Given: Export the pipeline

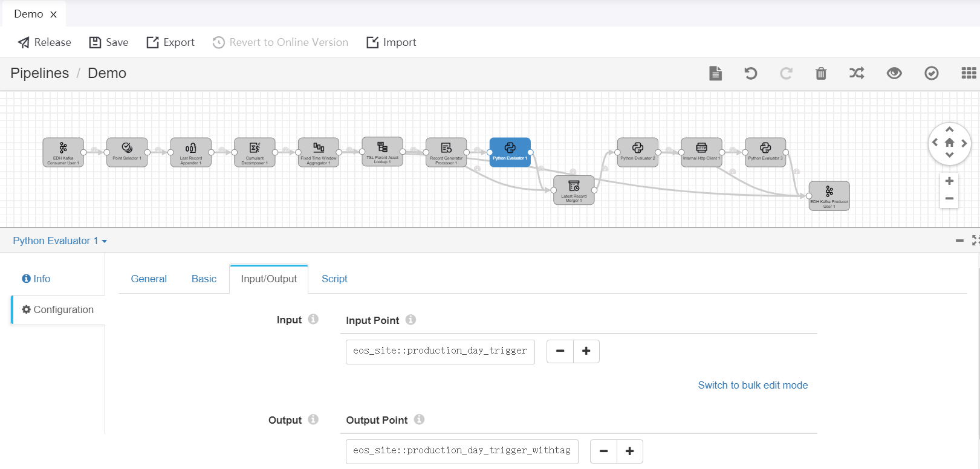Looking at the screenshot, I should 170,42.
